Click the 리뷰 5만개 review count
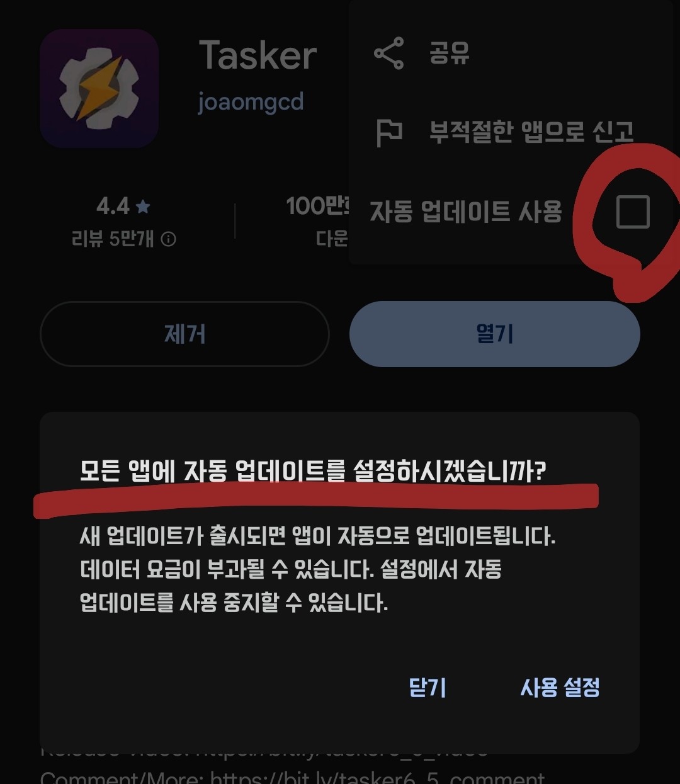680x784 pixels. 113,239
